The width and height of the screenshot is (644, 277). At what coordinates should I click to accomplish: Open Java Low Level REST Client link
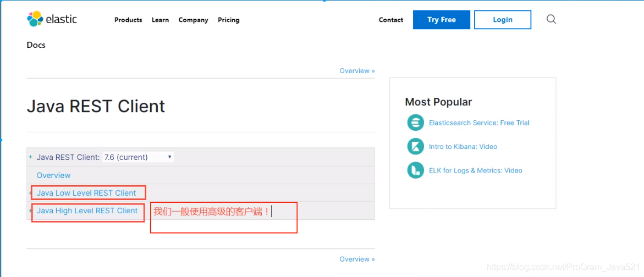tap(86, 193)
